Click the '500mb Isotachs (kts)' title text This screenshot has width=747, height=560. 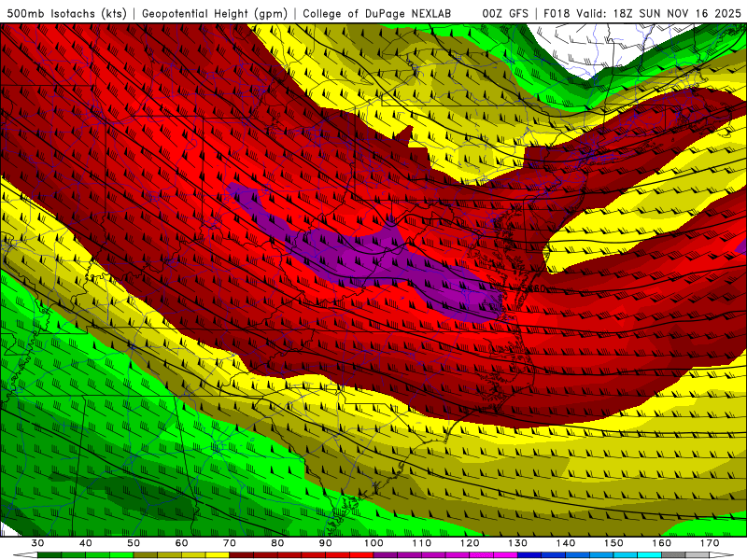pyautogui.click(x=66, y=13)
